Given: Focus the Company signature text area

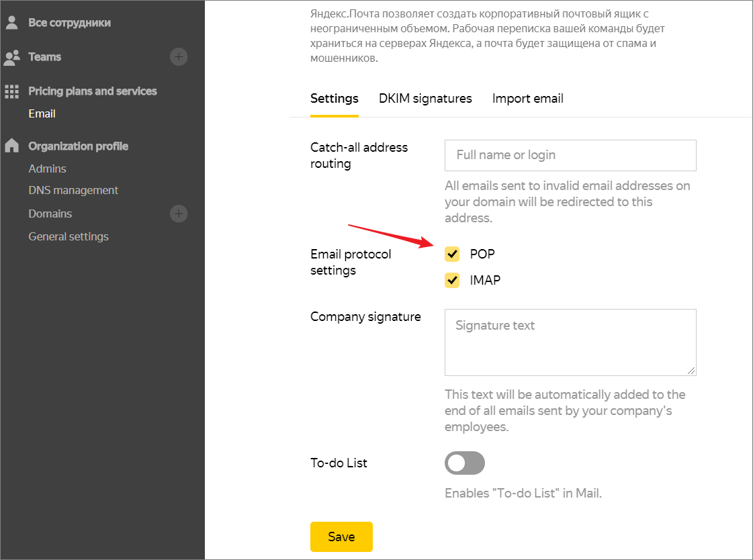Looking at the screenshot, I should click(x=570, y=342).
